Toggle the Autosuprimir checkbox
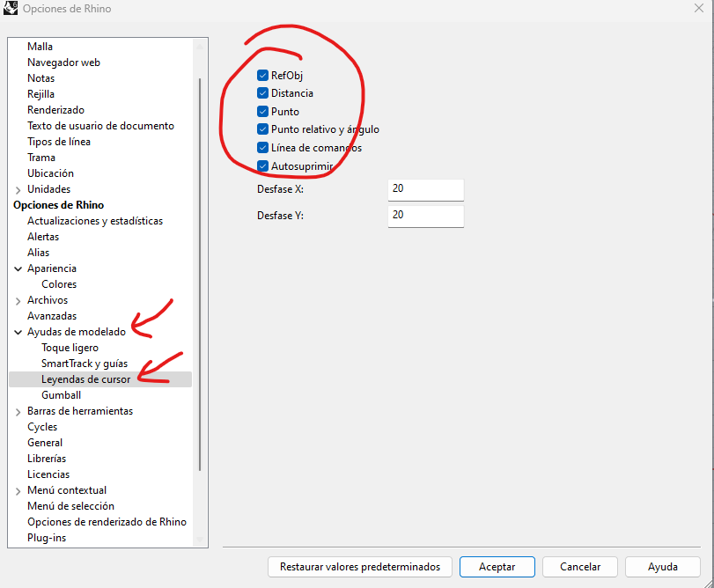Viewport: 714px width, 588px height. 262,166
